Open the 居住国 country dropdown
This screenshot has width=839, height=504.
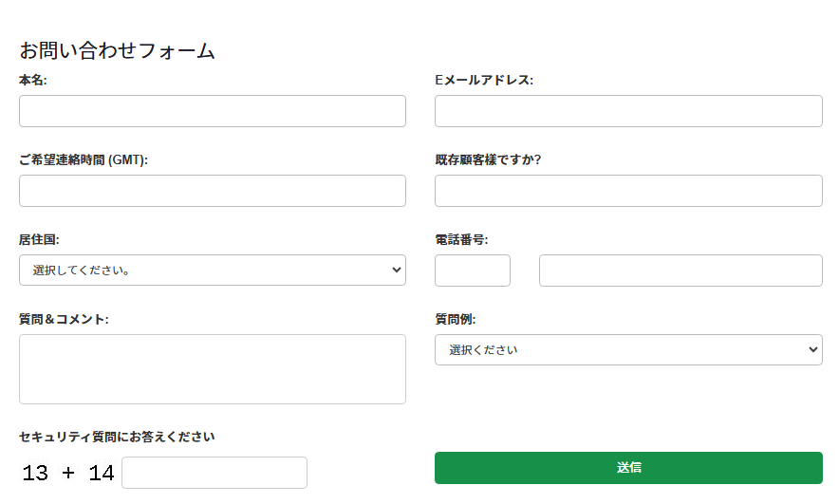coord(212,271)
